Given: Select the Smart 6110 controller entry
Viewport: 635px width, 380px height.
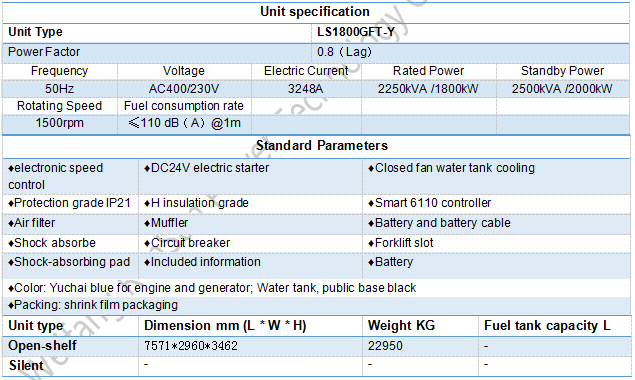Looking at the screenshot, I should pyautogui.click(x=429, y=203).
